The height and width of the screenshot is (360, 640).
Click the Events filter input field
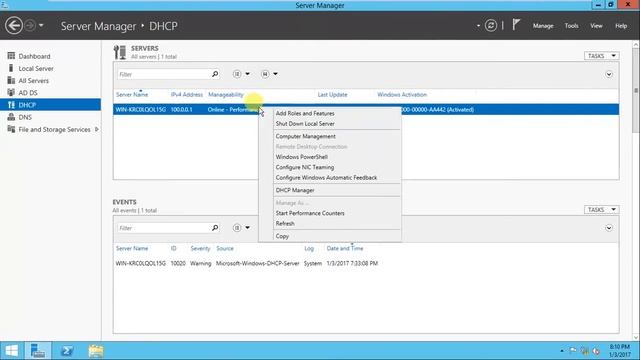tap(163, 228)
